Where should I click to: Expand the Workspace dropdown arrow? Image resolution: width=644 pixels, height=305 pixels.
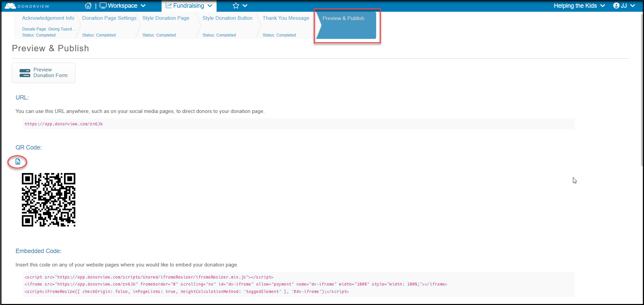click(143, 6)
